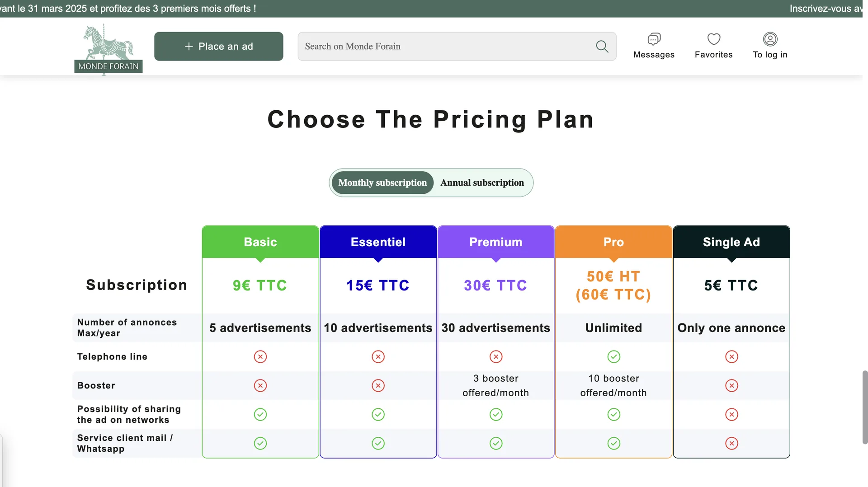Choose the Pro plan header
868x487 pixels.
tap(613, 242)
